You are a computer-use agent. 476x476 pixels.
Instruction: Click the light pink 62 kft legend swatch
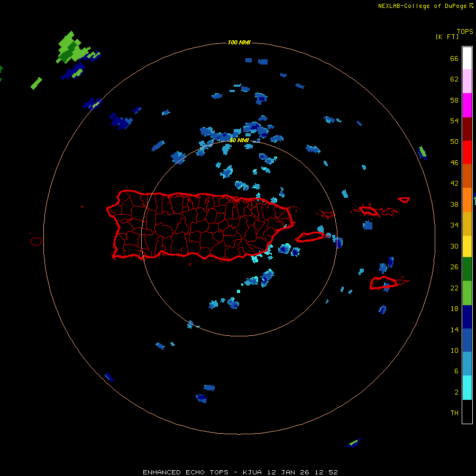point(467,81)
